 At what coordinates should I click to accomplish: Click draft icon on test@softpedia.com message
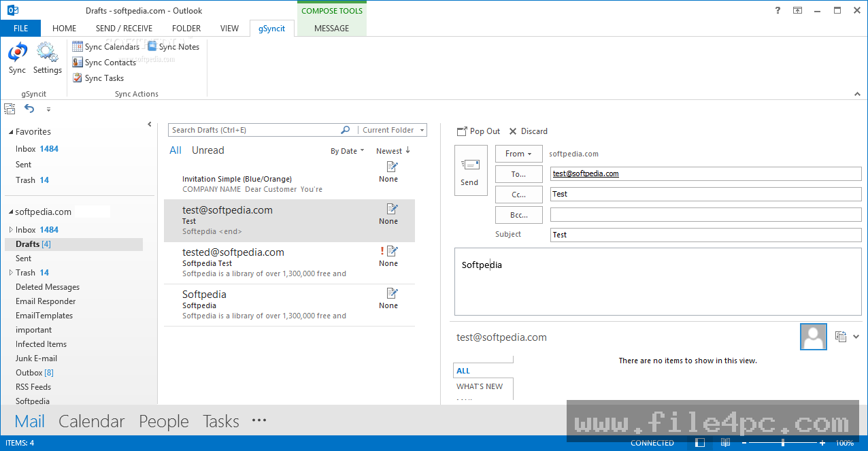click(x=392, y=209)
